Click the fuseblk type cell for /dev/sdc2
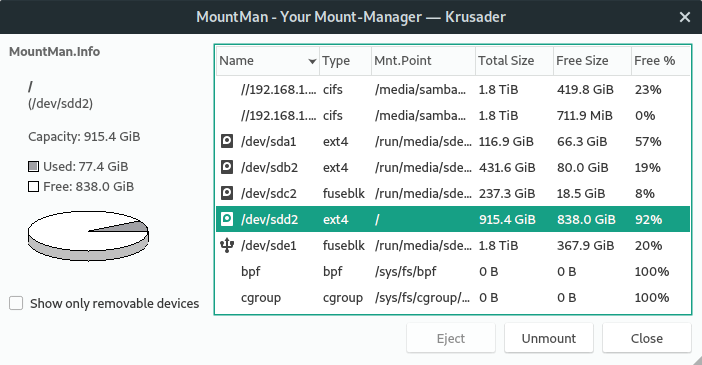The height and width of the screenshot is (365, 702). [344, 193]
